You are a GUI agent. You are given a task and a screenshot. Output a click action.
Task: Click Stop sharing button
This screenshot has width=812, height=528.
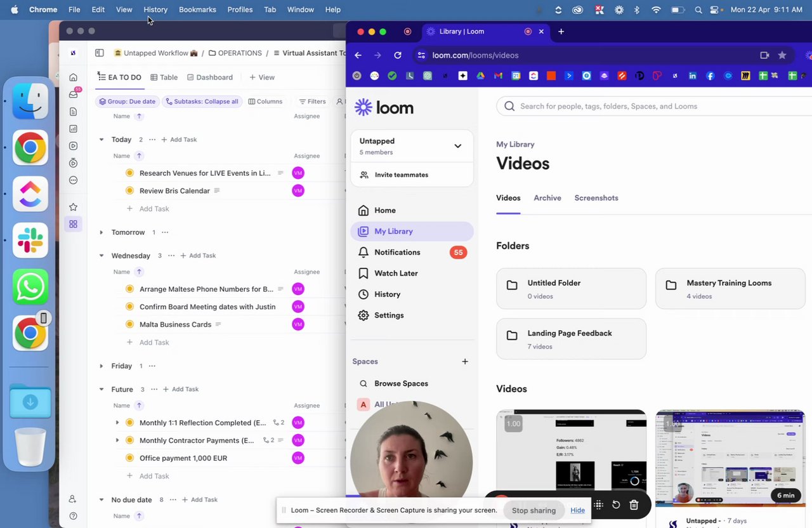click(534, 510)
